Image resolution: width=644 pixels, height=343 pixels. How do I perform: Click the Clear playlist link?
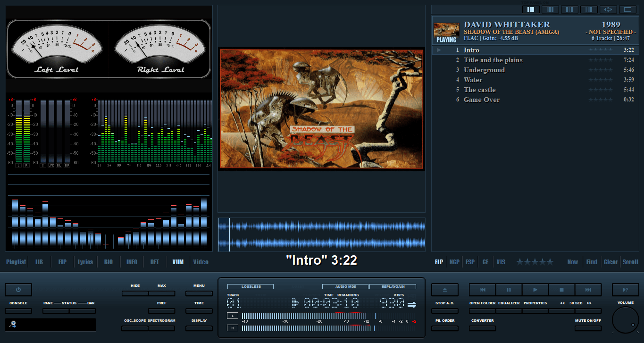coord(611,262)
